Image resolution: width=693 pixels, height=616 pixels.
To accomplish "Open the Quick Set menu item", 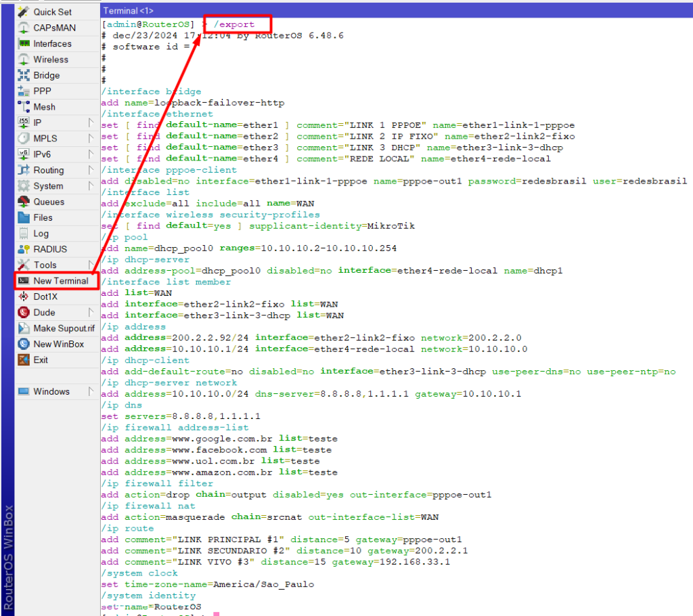I will coord(58,12).
